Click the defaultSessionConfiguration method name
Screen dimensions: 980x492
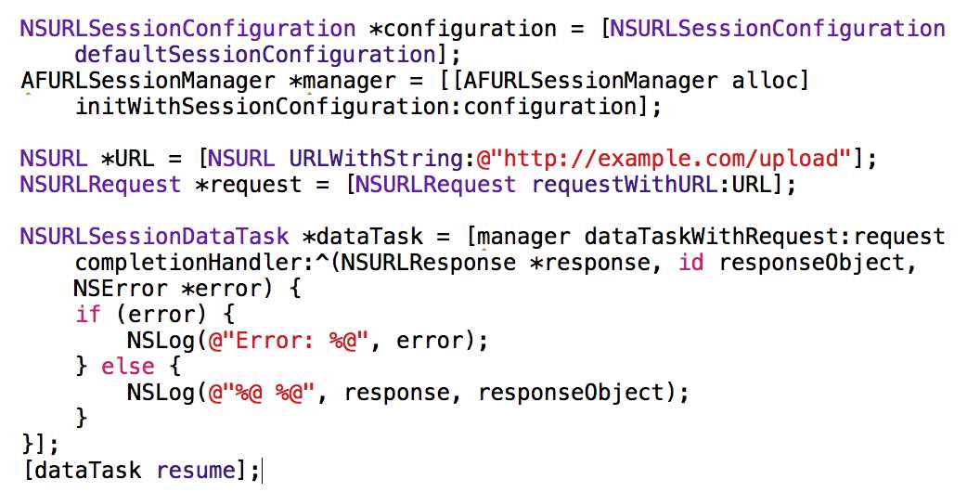pyautogui.click(x=255, y=55)
